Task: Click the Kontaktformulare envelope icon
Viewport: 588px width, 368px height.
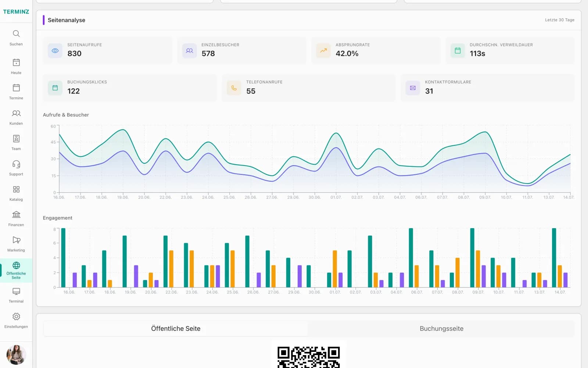Action: tap(413, 88)
